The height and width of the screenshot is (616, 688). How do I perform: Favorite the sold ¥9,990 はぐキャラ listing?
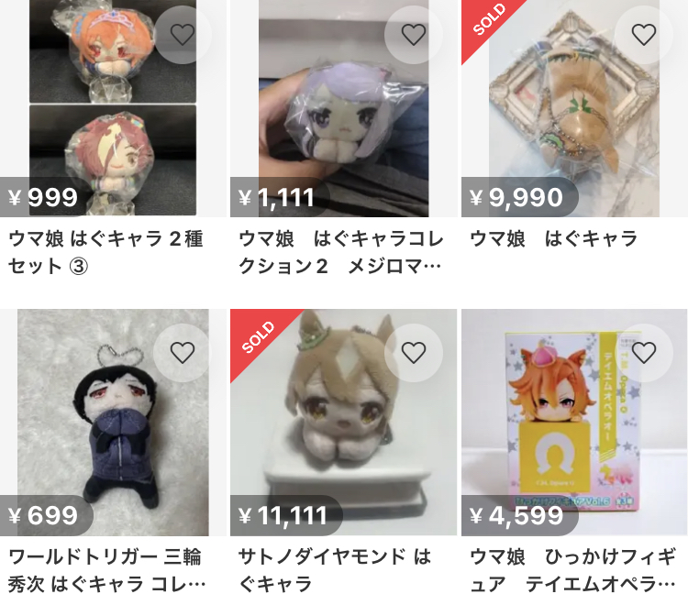(x=644, y=35)
